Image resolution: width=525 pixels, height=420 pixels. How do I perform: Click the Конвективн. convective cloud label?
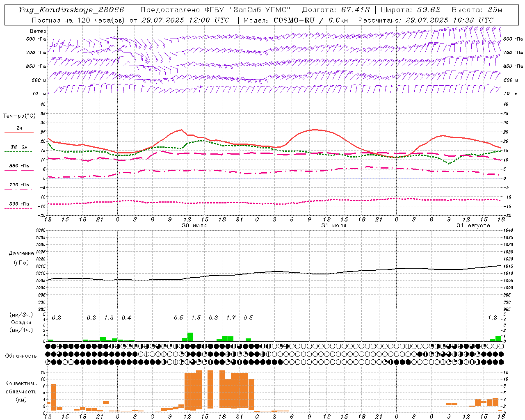(x=21, y=383)
